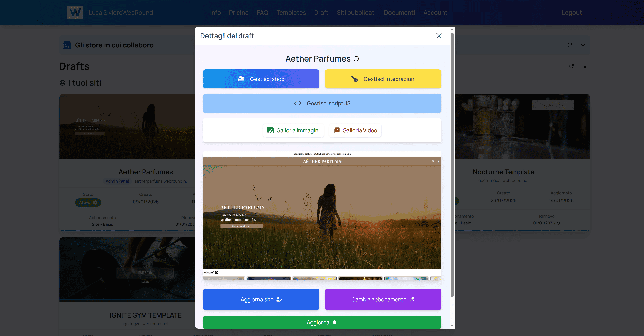Open the aetherparfums.webround.net link
Image resolution: width=644 pixels, height=336 pixels.
(161, 181)
